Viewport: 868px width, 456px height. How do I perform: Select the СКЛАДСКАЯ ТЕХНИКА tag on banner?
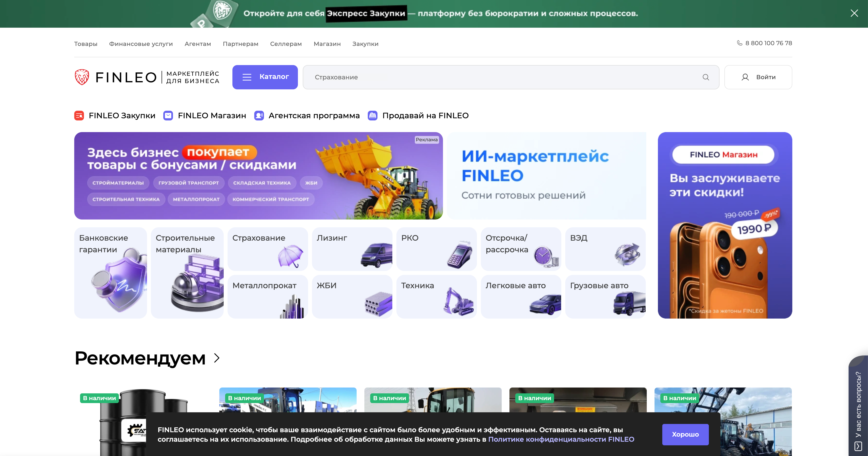[x=262, y=183]
